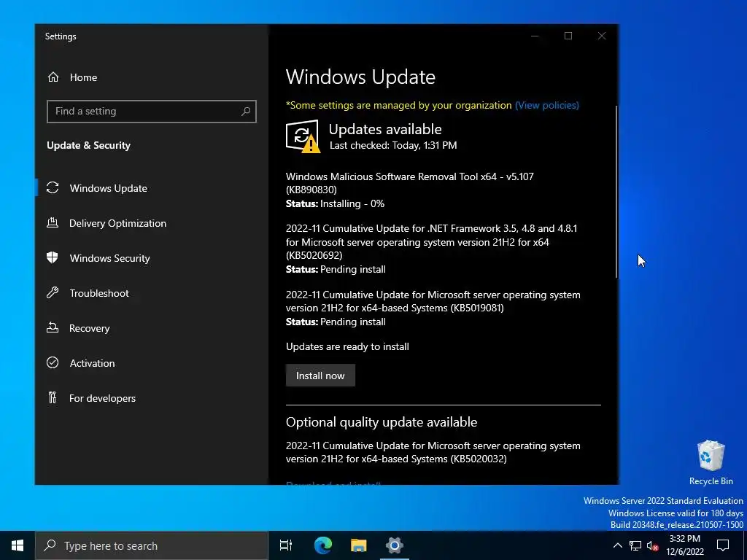Click the Settings gear icon on taskbar

click(x=395, y=545)
